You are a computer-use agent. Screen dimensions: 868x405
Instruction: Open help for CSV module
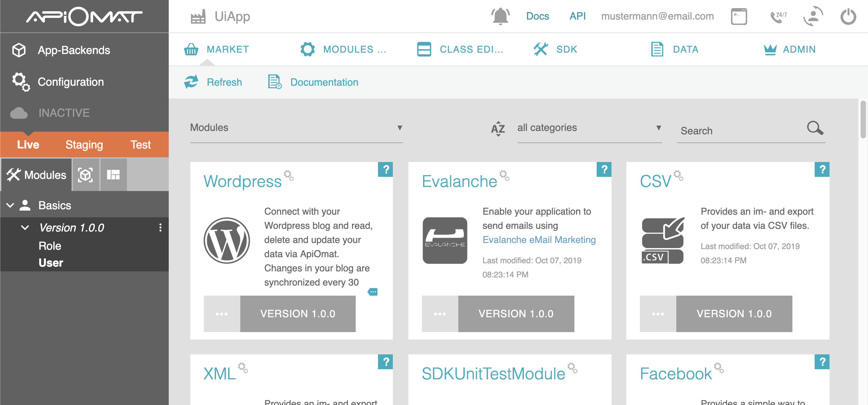[x=822, y=169]
